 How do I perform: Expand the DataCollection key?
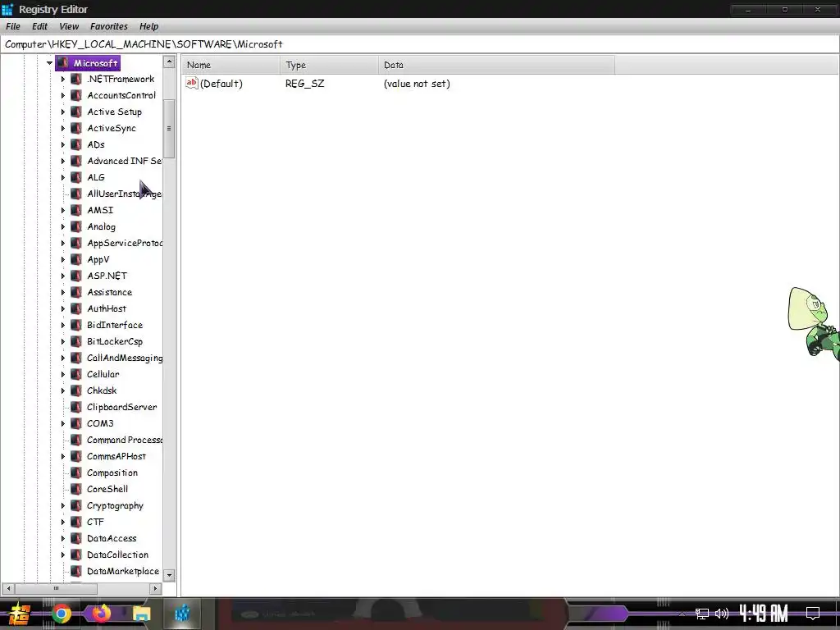(x=62, y=555)
